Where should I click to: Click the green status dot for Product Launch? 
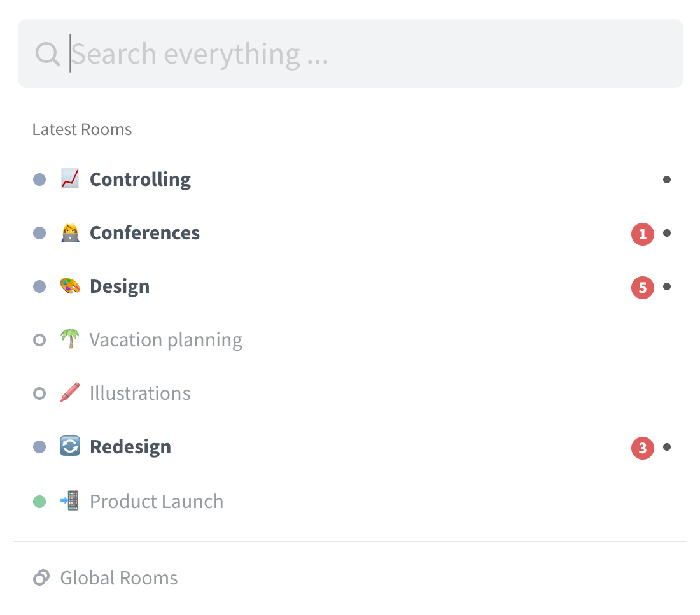(39, 502)
